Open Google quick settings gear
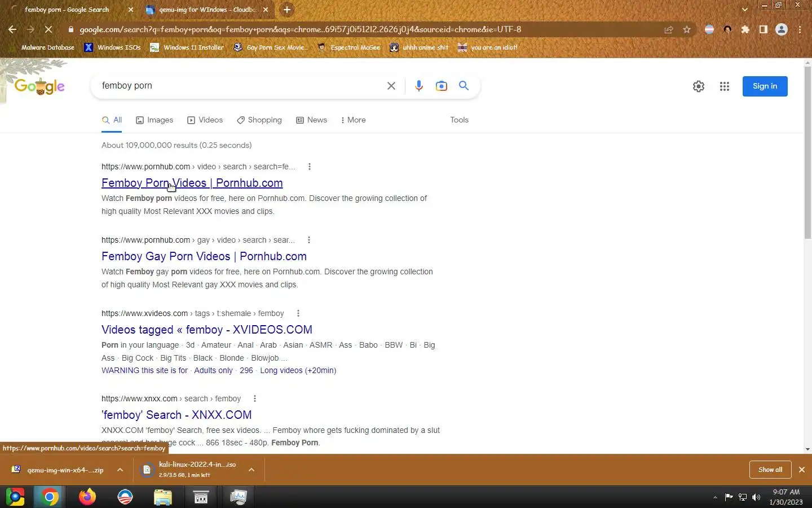Viewport: 812px width, 508px height. click(x=699, y=86)
